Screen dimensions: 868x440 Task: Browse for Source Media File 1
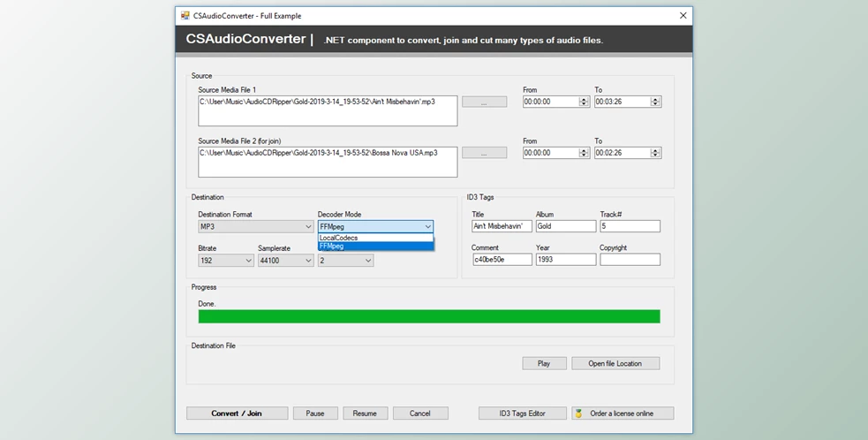pos(484,102)
